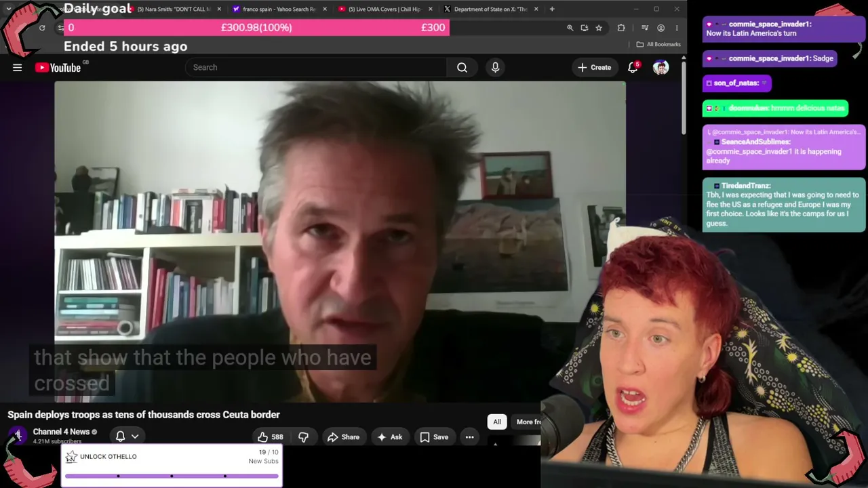Open the media control toolbar icon
Screen dimensions: 868x488
click(x=644, y=28)
